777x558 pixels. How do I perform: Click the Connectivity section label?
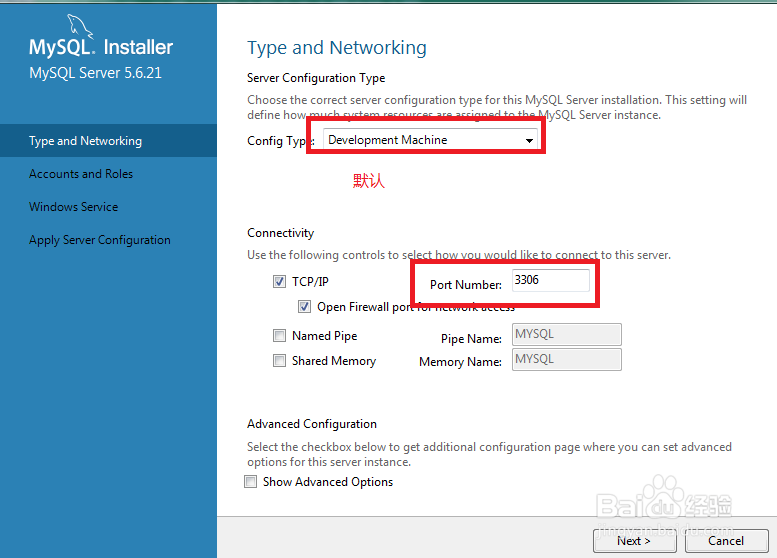[280, 233]
